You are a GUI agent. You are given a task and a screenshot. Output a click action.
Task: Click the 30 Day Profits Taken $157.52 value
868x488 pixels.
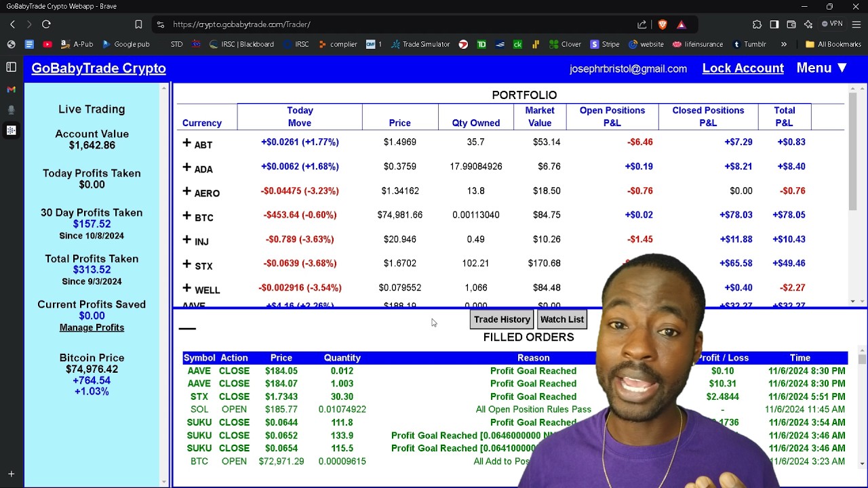click(92, 224)
